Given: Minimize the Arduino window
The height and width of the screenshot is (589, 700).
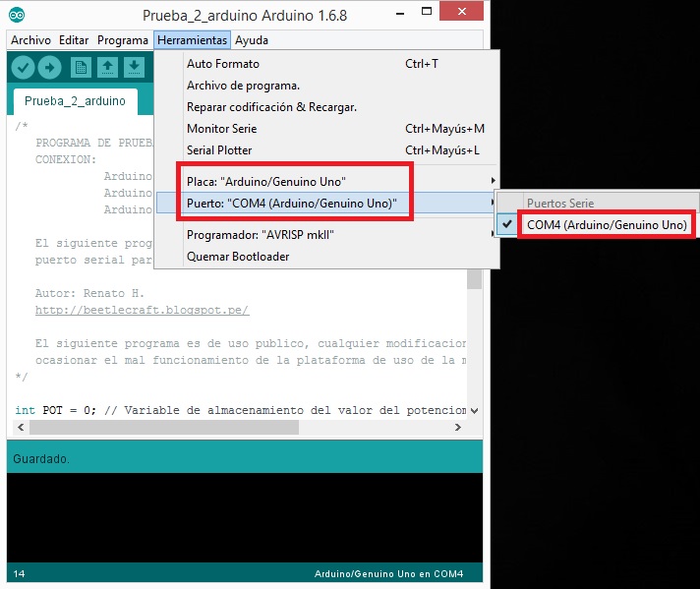Looking at the screenshot, I should pos(400,14).
